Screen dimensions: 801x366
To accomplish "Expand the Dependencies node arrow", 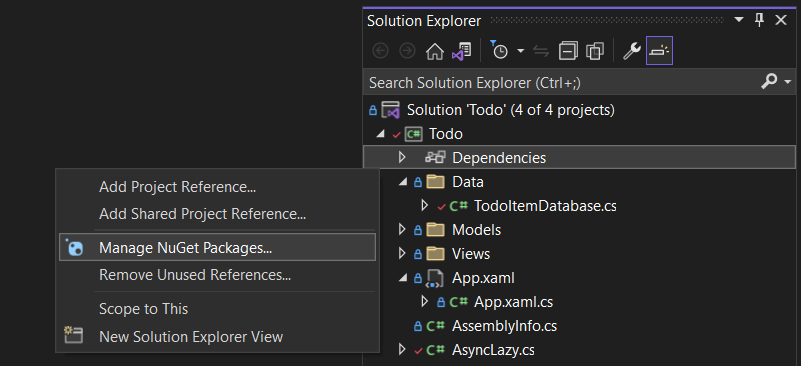I will 403,157.
